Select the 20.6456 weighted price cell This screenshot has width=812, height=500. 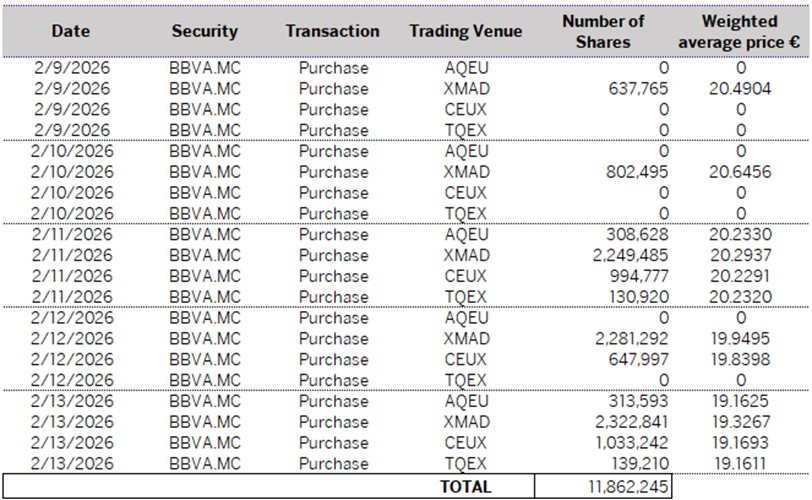coord(741,173)
